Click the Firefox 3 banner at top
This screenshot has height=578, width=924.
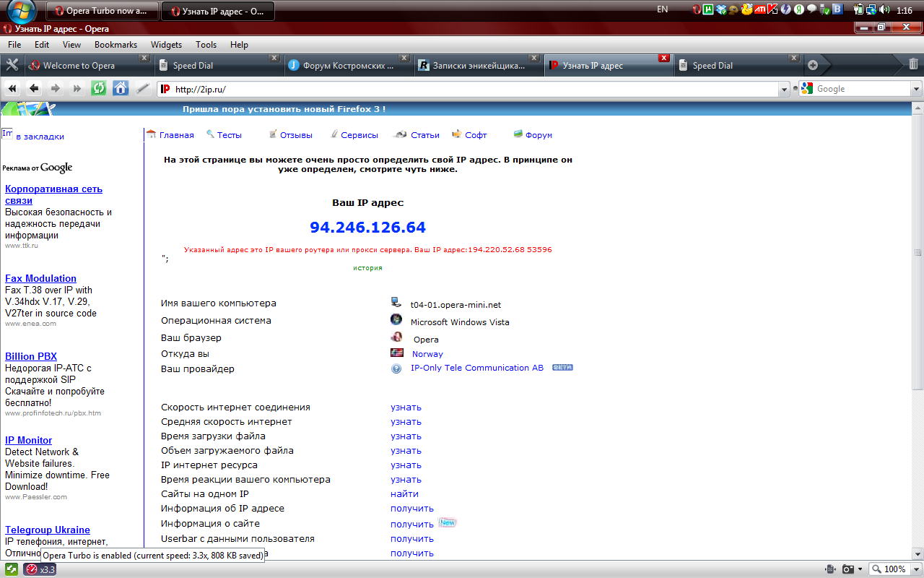(x=284, y=109)
